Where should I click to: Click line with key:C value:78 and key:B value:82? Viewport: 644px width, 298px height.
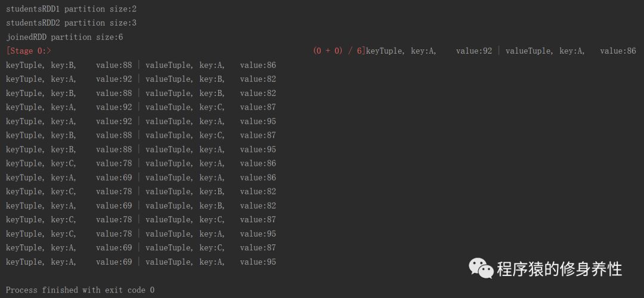pos(141,191)
